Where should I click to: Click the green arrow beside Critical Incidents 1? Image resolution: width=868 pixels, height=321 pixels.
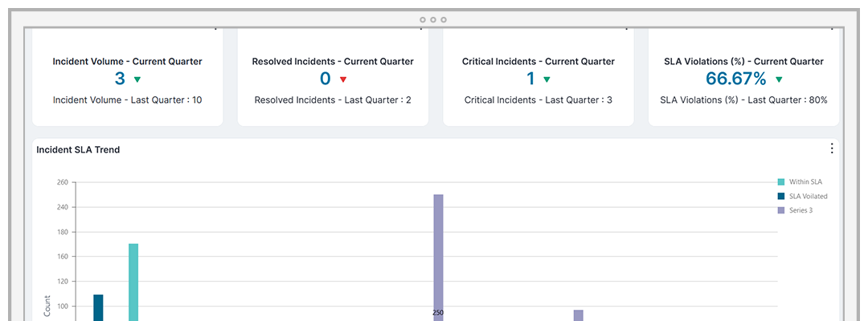(x=547, y=79)
